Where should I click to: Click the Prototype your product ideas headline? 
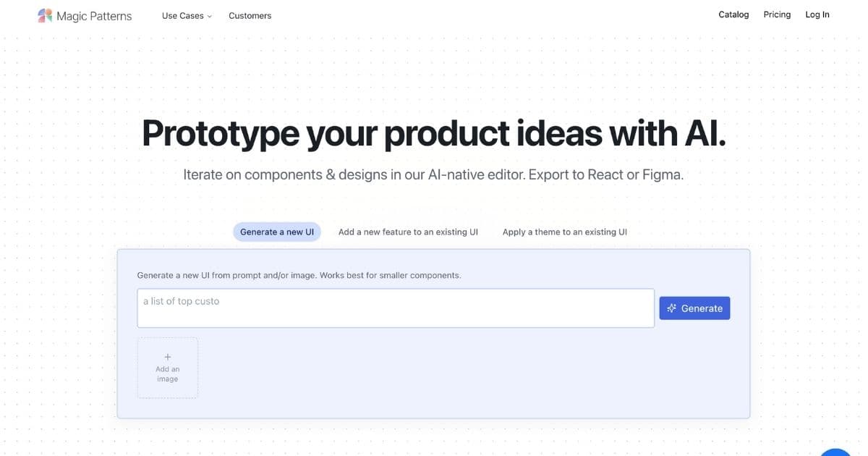tap(433, 133)
